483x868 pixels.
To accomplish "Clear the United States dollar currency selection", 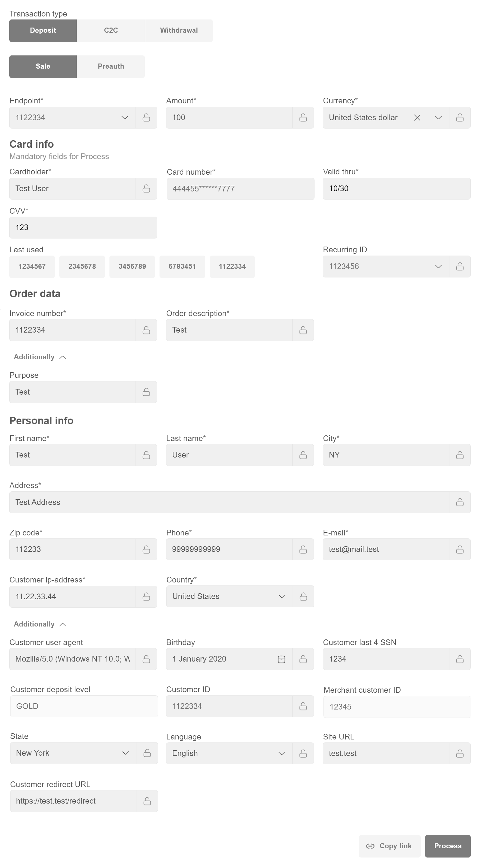I will coord(417,117).
